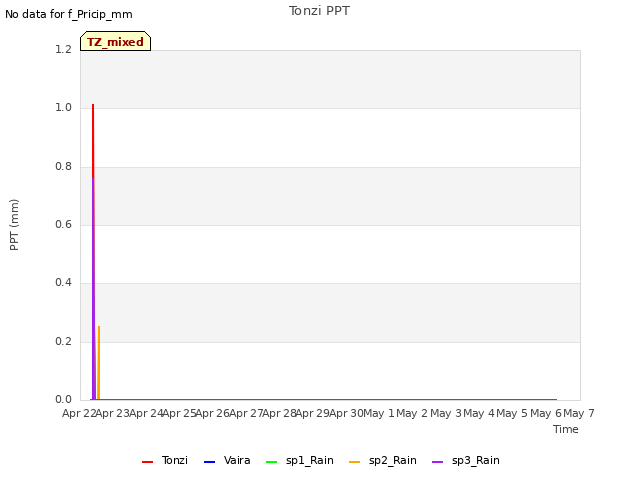Screen dimensions: 640x480
Task: Click the Apr 25 x-axis tick label
Action: tap(179, 413)
